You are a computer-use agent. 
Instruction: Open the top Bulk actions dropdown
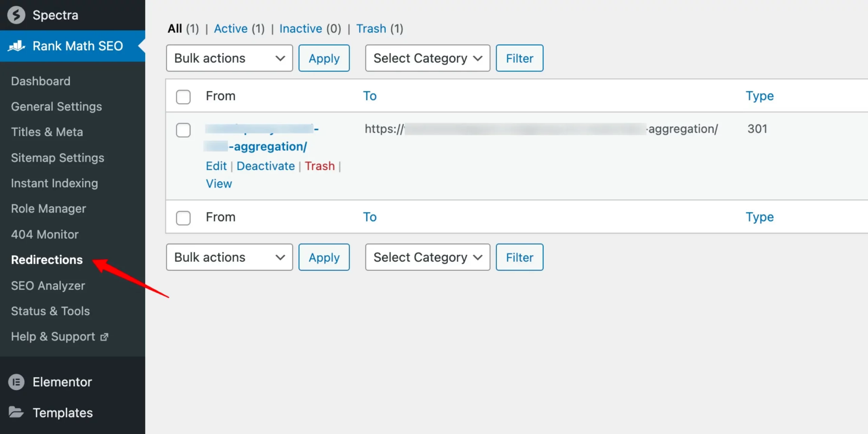(229, 58)
